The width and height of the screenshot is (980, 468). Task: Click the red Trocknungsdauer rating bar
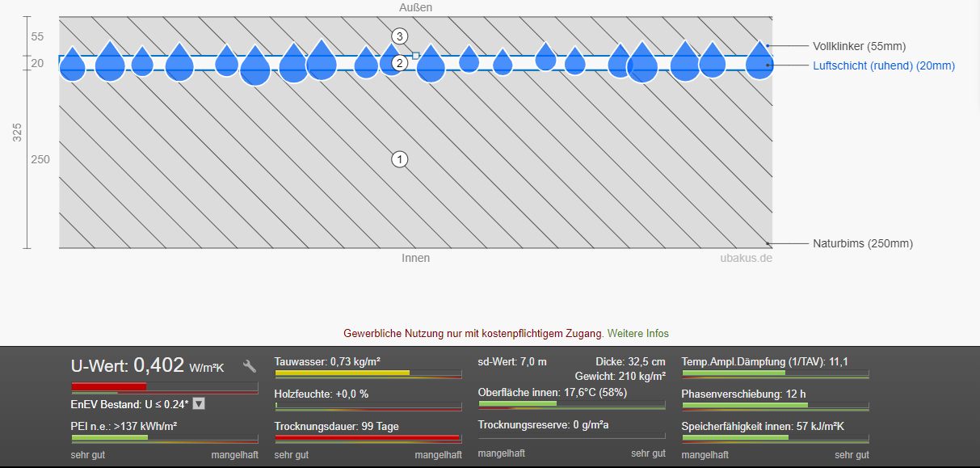tap(367, 437)
